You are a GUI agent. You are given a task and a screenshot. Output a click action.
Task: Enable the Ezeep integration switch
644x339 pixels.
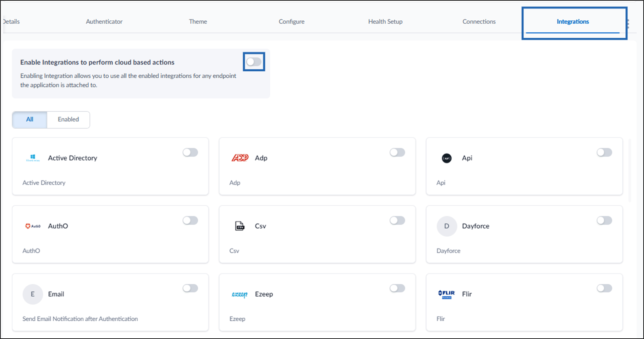point(397,288)
